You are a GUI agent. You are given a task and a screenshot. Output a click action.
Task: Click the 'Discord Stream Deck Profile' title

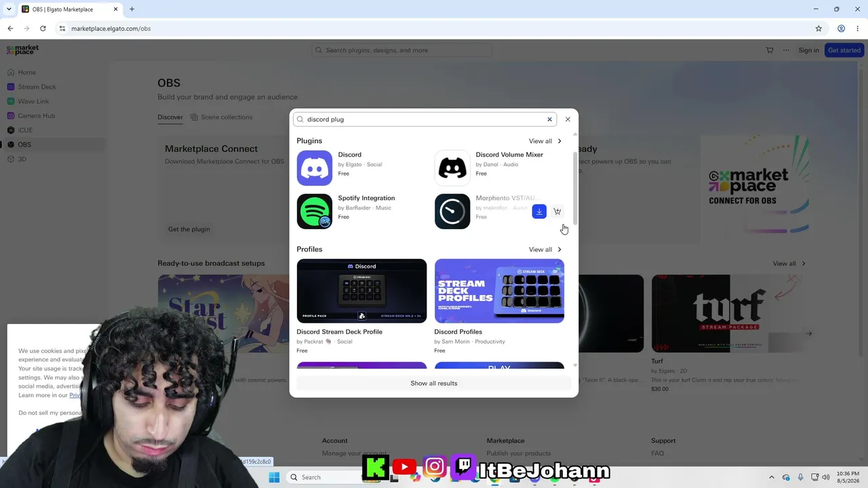tap(339, 332)
